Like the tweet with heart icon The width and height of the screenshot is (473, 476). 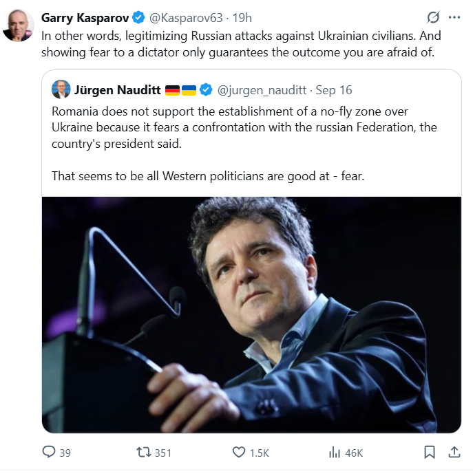pos(238,452)
